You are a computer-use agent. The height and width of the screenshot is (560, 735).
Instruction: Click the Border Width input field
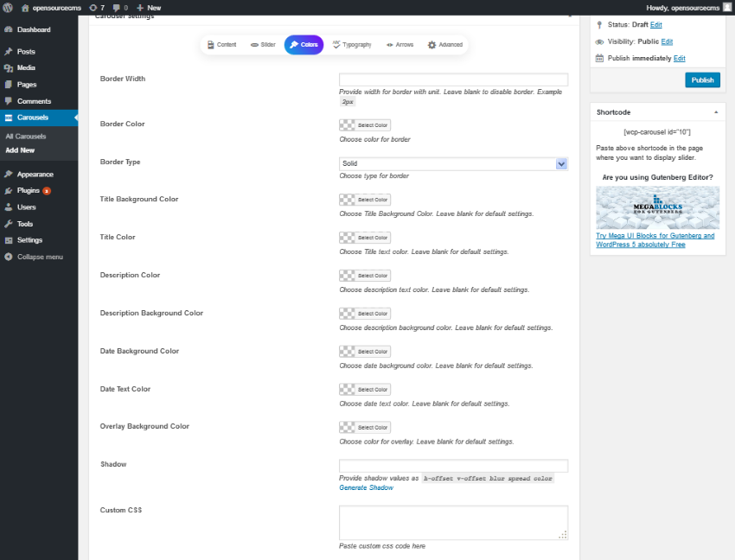point(453,80)
